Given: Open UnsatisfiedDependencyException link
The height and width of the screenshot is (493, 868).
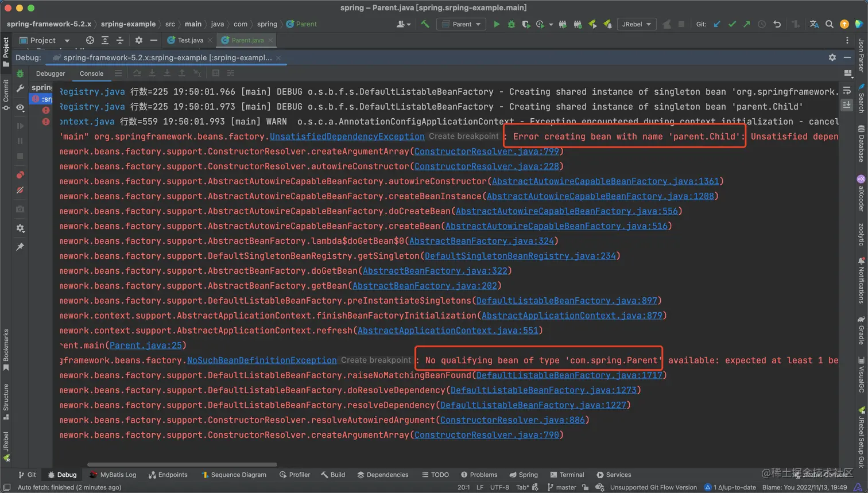Looking at the screenshot, I should (x=347, y=137).
